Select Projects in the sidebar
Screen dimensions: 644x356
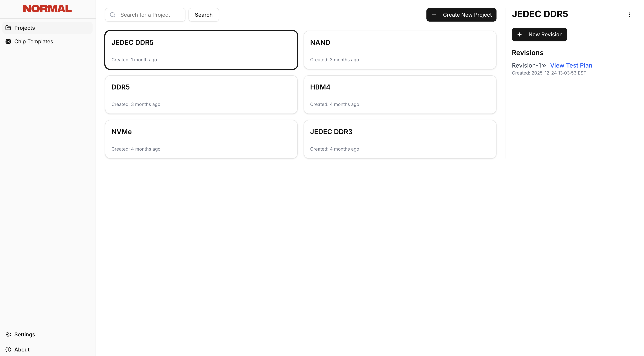click(25, 28)
